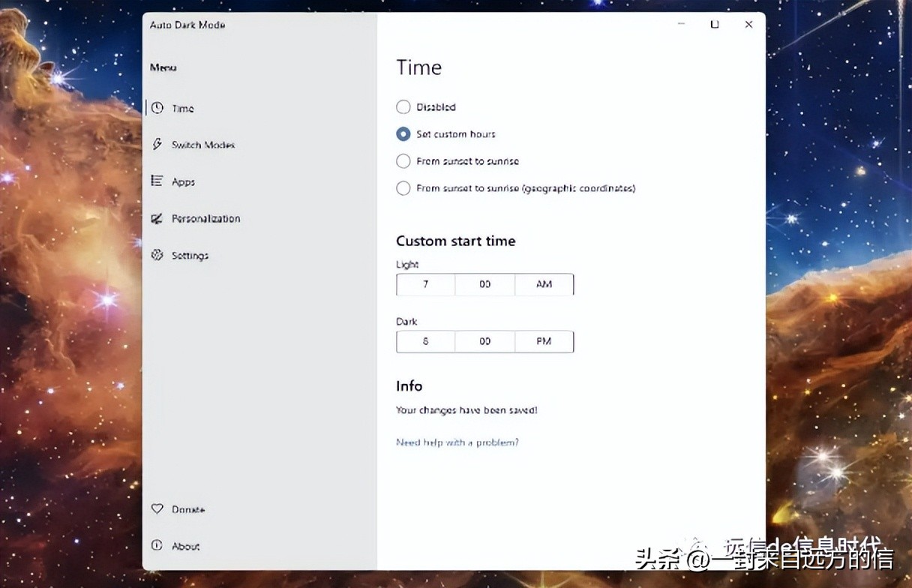912x588 pixels.
Task: Click the info icon beside About
Action: [x=158, y=546]
